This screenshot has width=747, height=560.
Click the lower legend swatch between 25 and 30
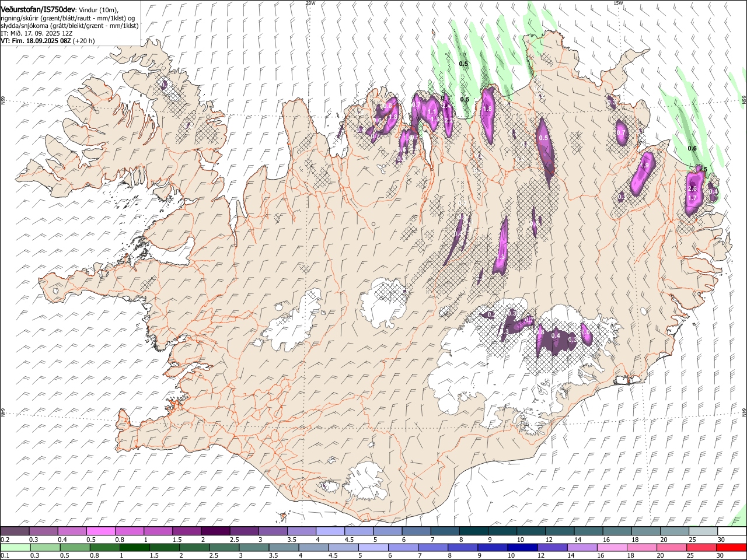point(701,547)
